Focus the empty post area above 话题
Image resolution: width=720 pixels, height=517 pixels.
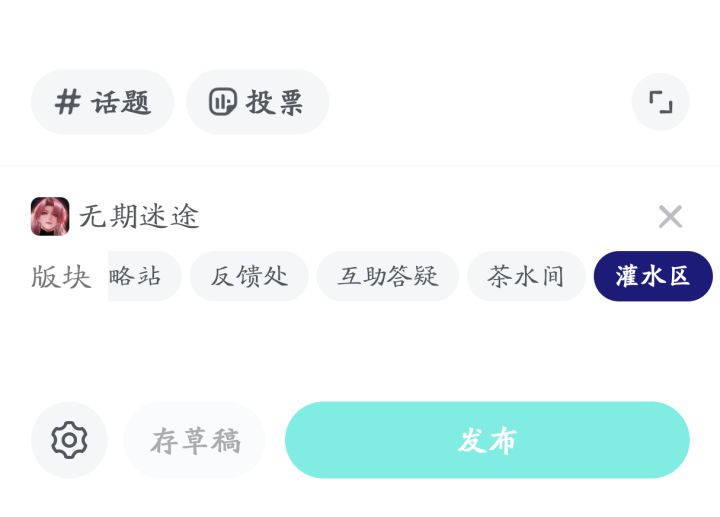click(x=360, y=32)
